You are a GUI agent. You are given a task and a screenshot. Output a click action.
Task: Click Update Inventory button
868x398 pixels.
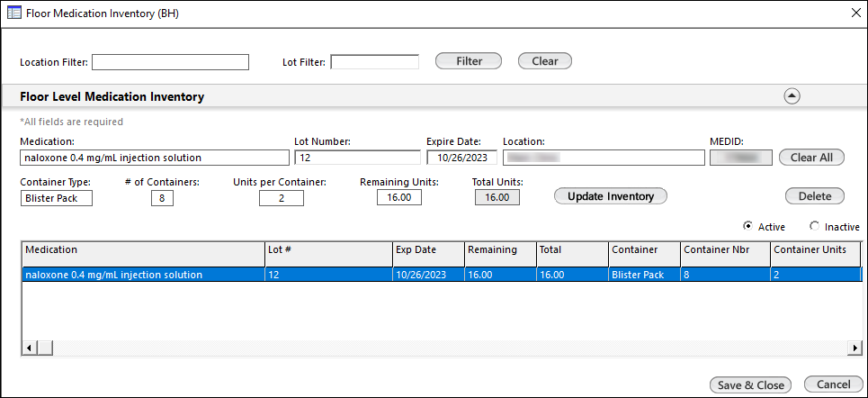(x=610, y=196)
